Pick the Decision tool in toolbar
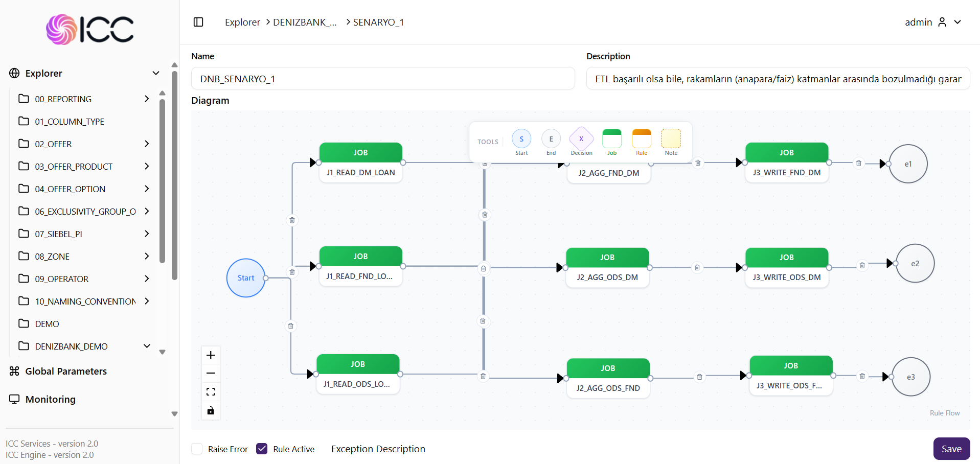 [581, 139]
